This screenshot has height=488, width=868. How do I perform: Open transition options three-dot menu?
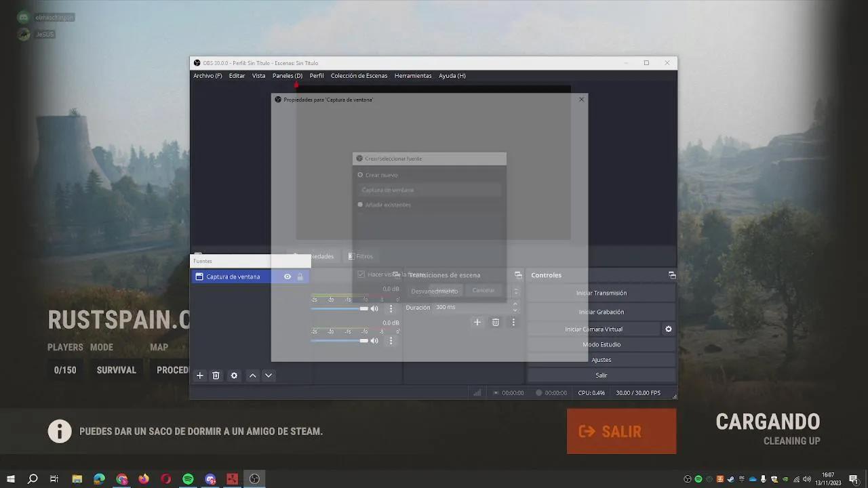tap(513, 323)
